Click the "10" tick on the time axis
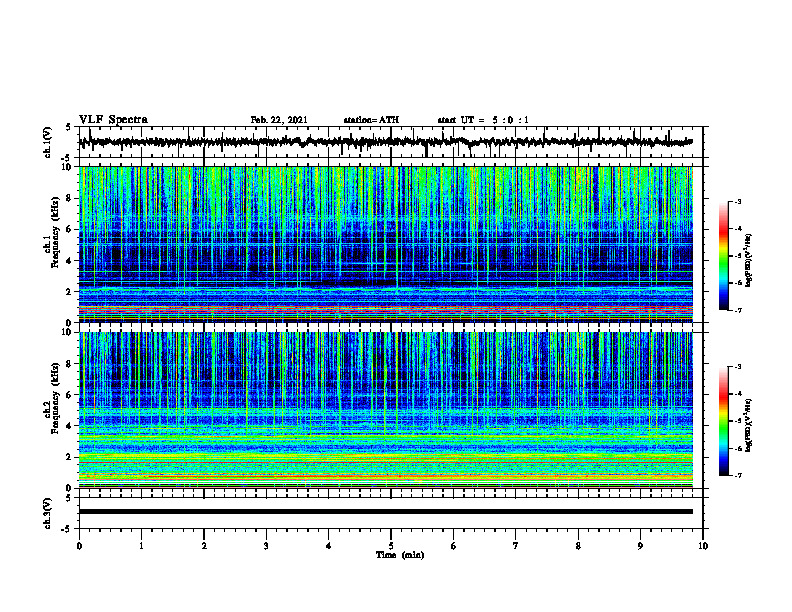 (703, 546)
